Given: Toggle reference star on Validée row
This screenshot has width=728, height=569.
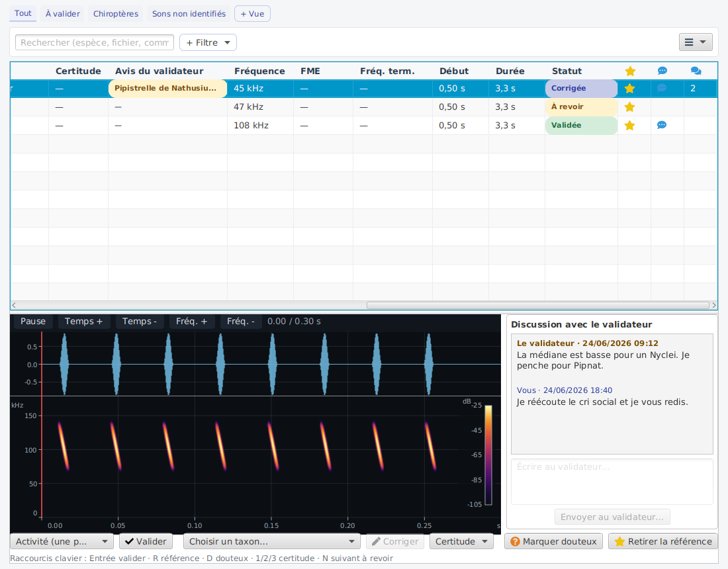Looking at the screenshot, I should (629, 125).
